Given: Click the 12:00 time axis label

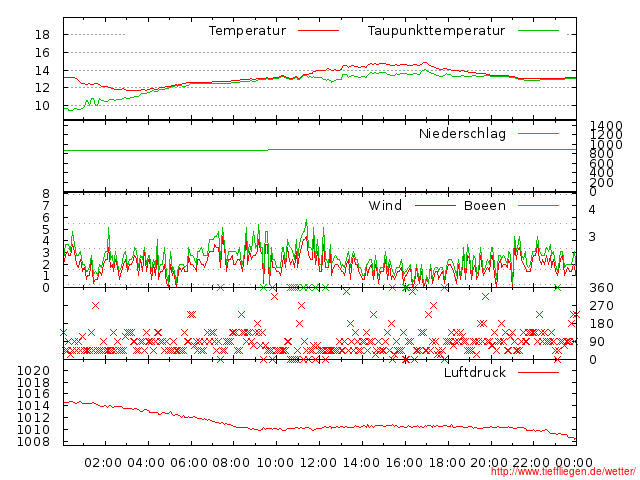Looking at the screenshot, I should tap(318, 462).
